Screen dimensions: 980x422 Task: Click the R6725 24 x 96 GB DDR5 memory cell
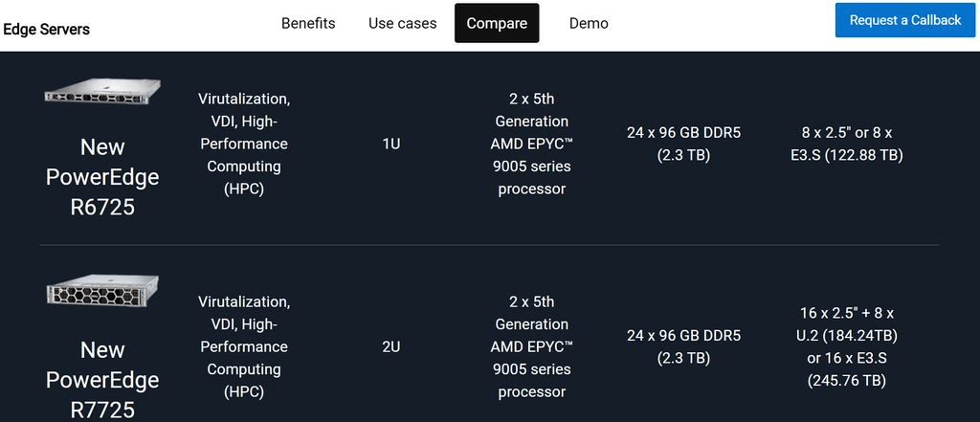point(683,144)
